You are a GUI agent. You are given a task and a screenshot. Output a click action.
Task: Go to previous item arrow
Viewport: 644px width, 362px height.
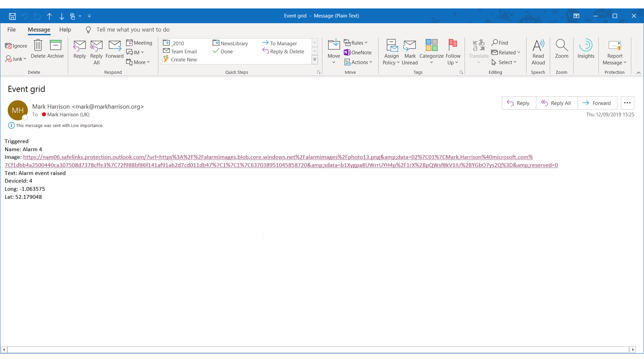click(x=49, y=16)
